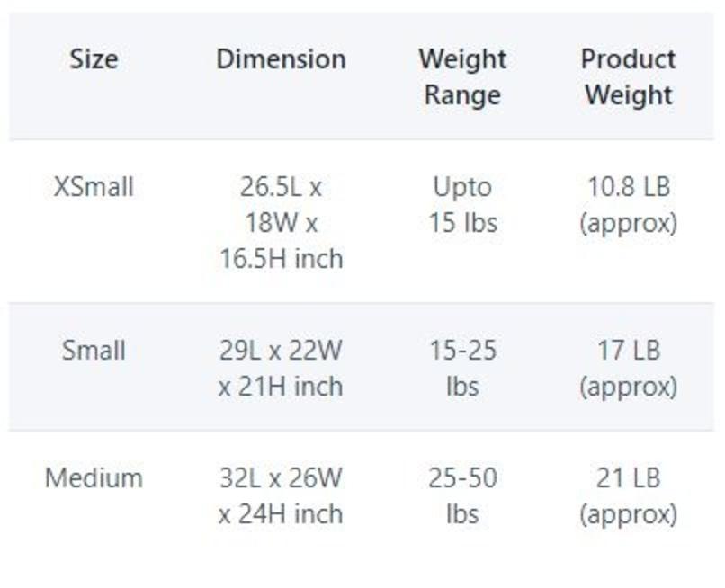
Task: Click the 29L x 22W dimension cell
Action: point(281,350)
